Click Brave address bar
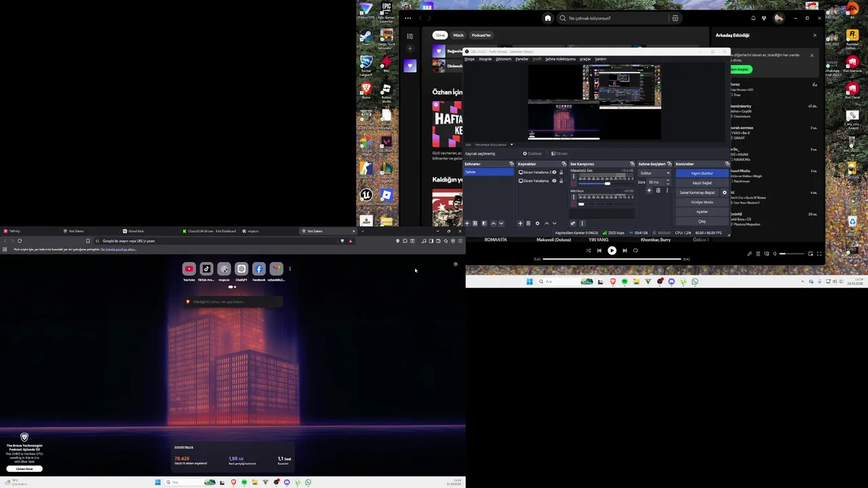 (224, 241)
